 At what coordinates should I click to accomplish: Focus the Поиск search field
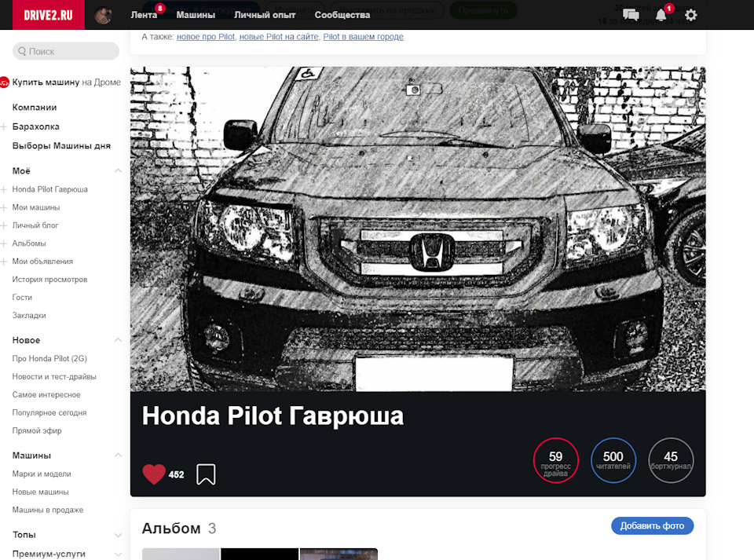point(66,51)
